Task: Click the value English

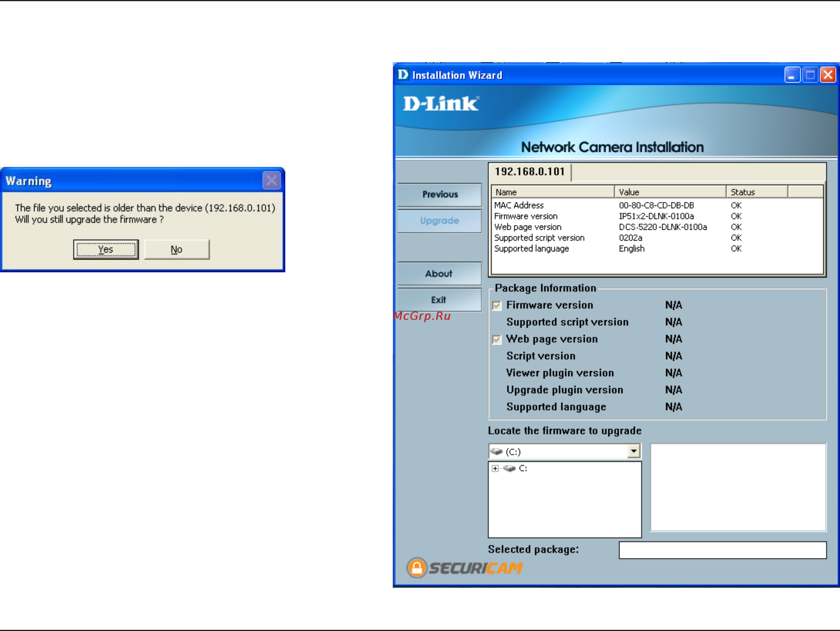Action: click(632, 249)
